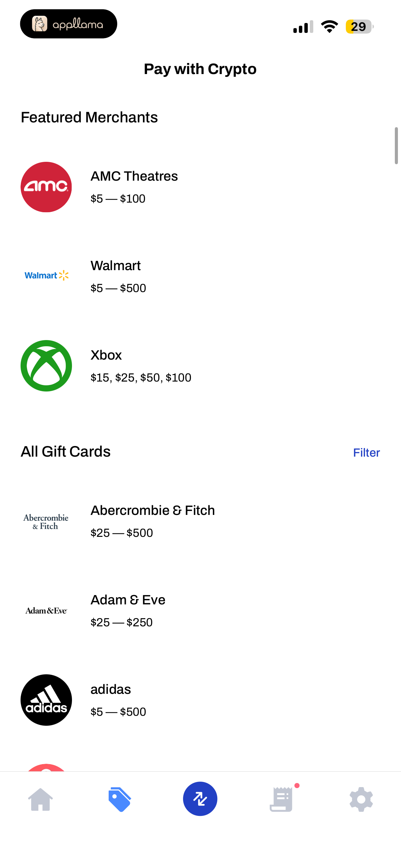401x868 pixels.
Task: Tap the adidas logo icon
Action: coord(46,700)
